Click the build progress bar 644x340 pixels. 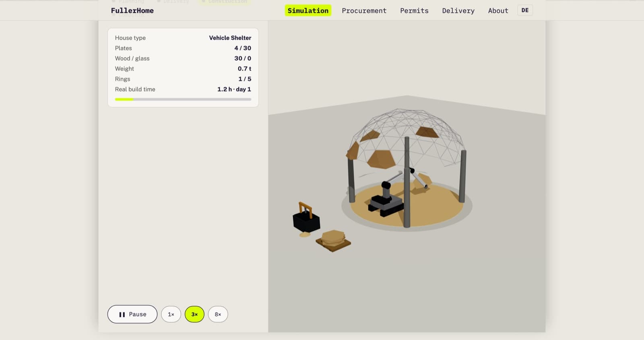tap(183, 99)
